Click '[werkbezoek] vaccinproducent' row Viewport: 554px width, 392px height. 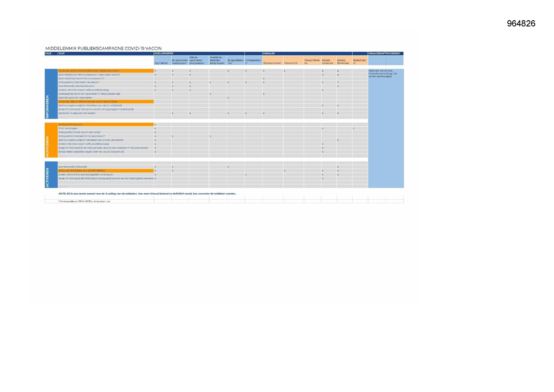(x=106, y=86)
